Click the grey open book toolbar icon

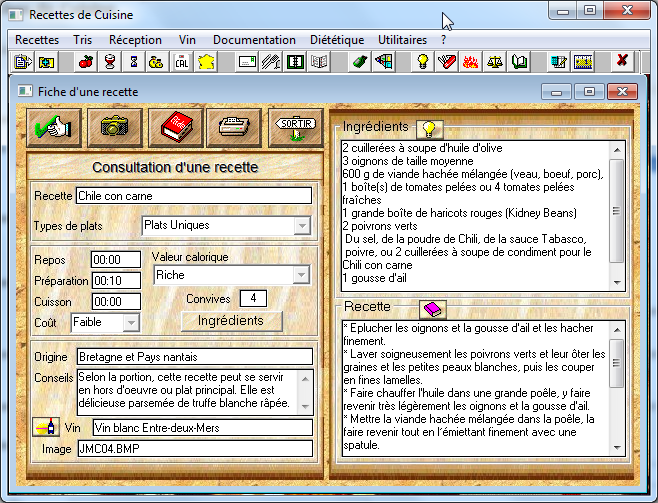pyautogui.click(x=319, y=62)
